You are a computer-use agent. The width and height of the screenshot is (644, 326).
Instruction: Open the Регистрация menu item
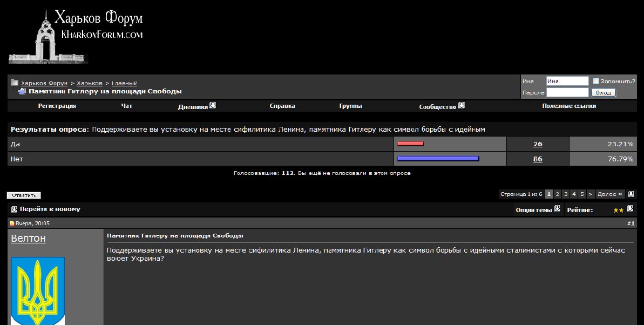(57, 106)
